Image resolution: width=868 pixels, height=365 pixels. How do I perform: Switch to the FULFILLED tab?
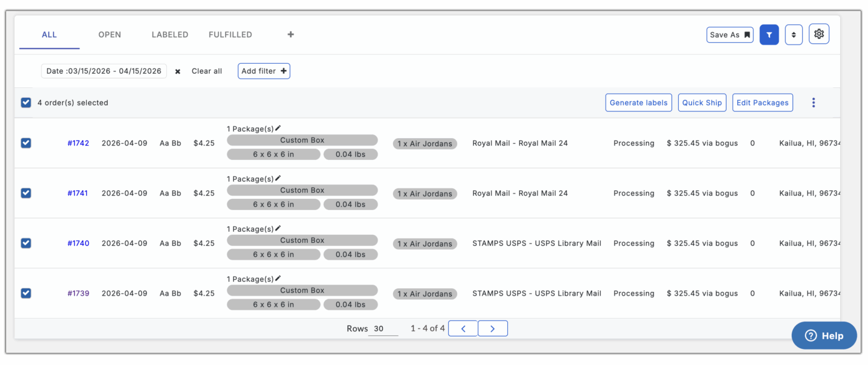(230, 35)
